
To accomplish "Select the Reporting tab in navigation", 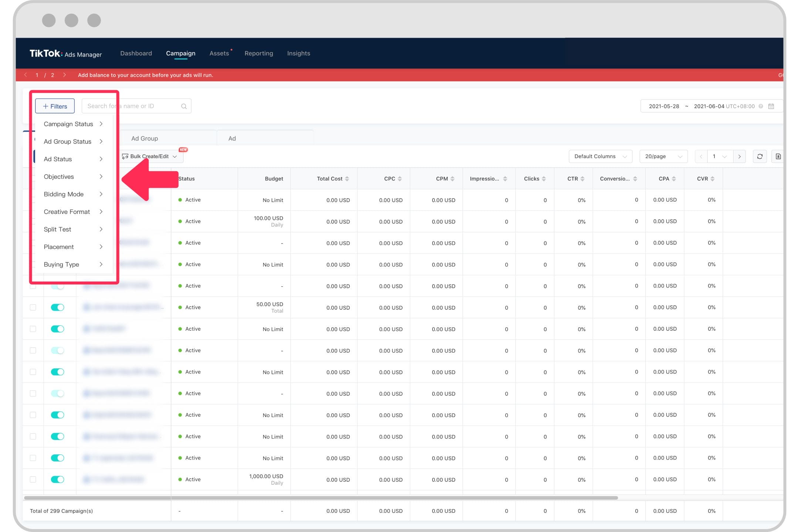I will (260, 53).
